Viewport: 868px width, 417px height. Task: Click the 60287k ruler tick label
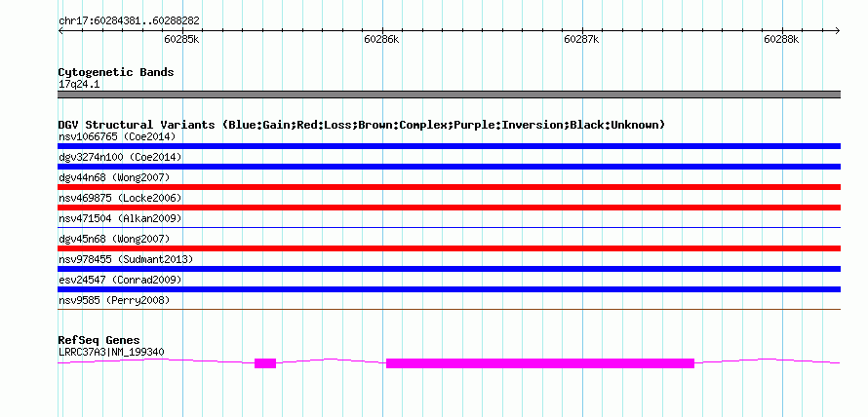(581, 39)
